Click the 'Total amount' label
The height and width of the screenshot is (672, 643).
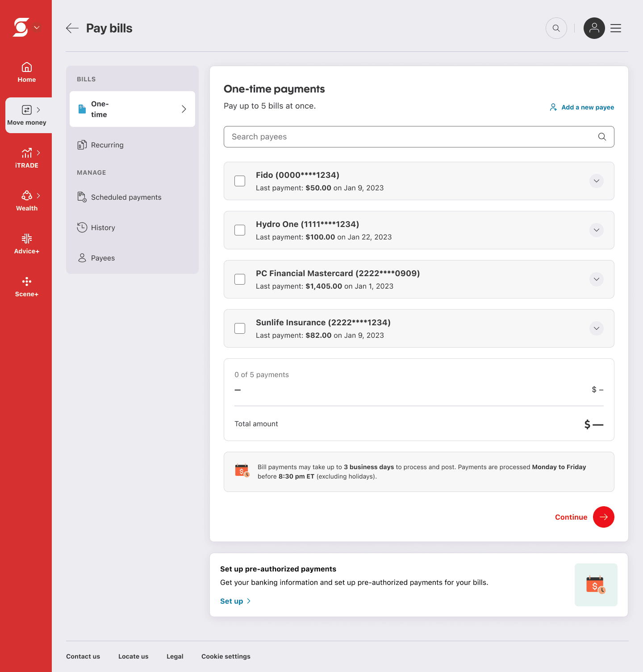point(256,424)
